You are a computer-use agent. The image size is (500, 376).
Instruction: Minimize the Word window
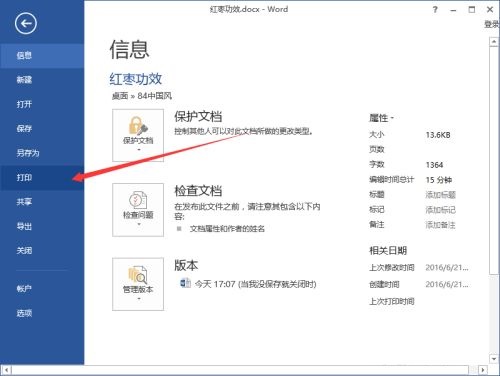453,10
